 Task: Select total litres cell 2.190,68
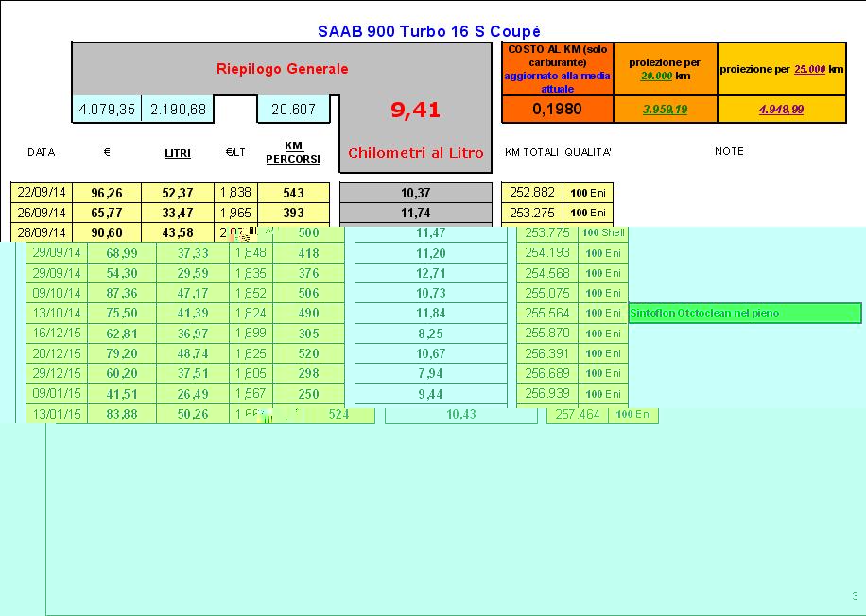coord(178,110)
